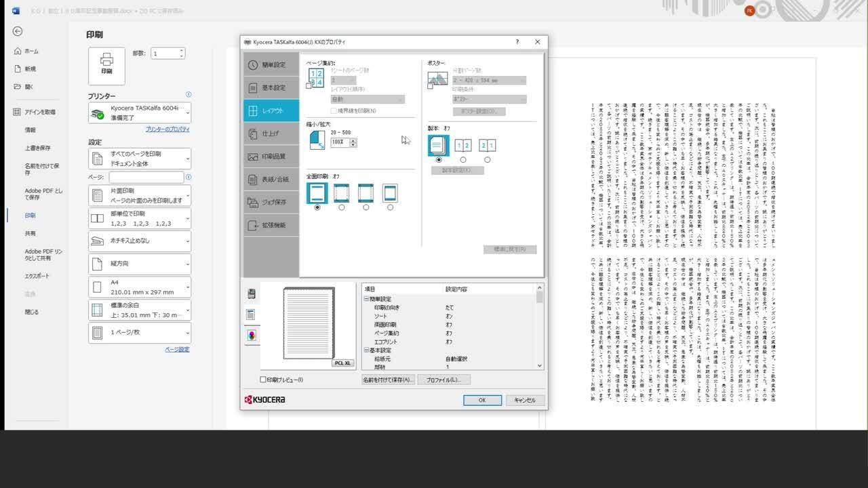
Task: Select the full-bleed off page icon
Action: tap(317, 193)
